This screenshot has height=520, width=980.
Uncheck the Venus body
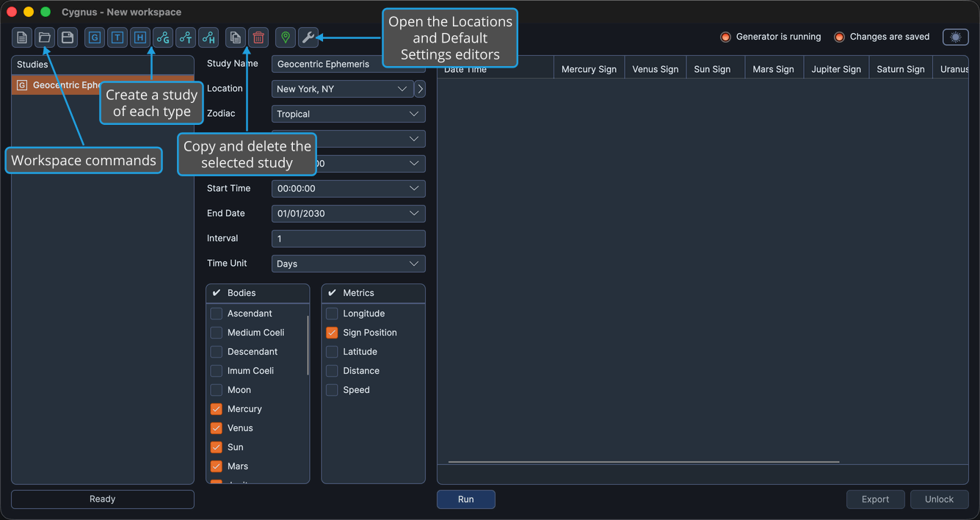(217, 428)
